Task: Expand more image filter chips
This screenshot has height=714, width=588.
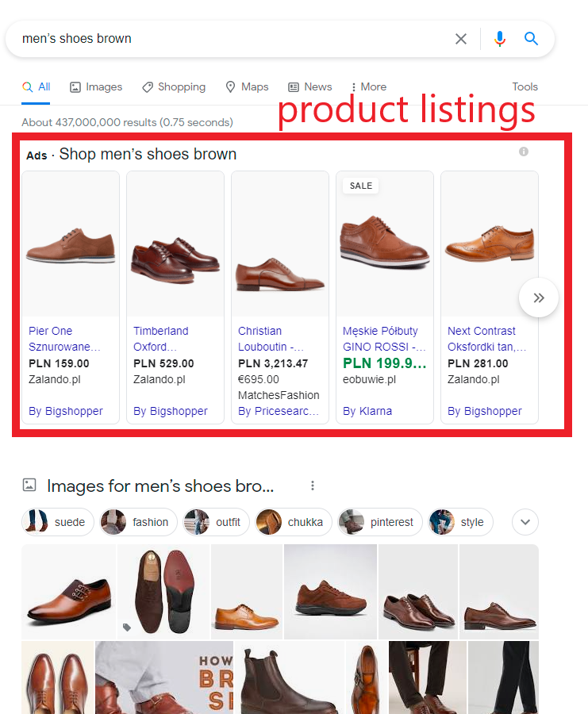Action: 525,522
